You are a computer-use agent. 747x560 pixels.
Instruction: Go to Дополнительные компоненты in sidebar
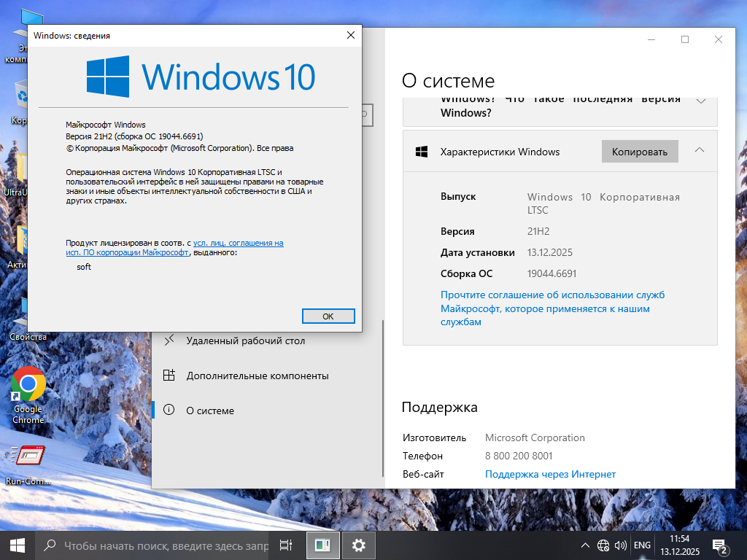click(x=257, y=376)
